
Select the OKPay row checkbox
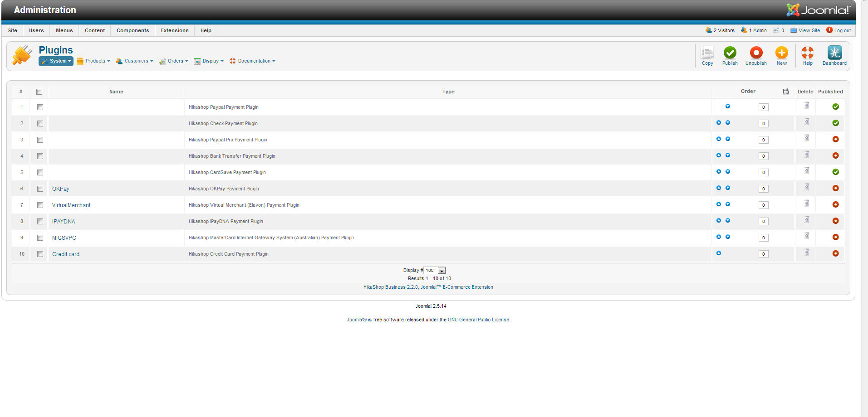click(40, 189)
